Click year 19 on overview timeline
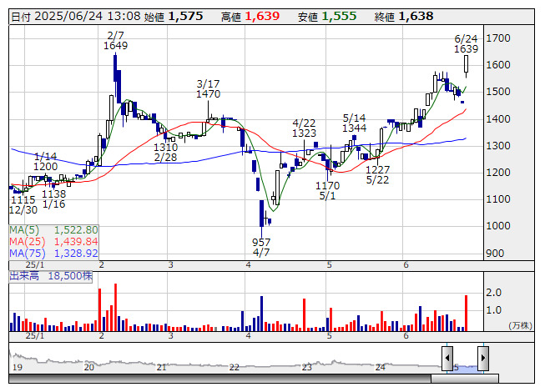 (17, 367)
